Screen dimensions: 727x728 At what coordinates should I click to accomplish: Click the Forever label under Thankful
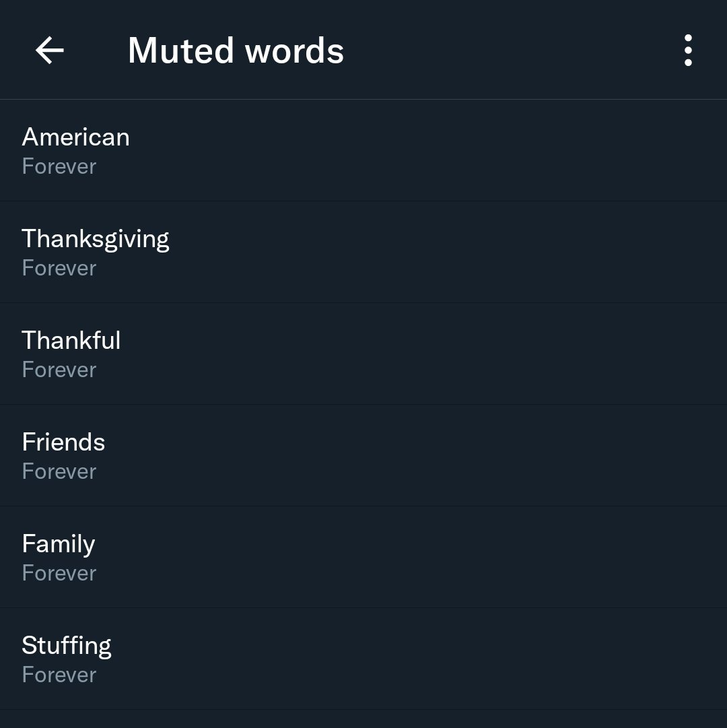pyautogui.click(x=59, y=370)
